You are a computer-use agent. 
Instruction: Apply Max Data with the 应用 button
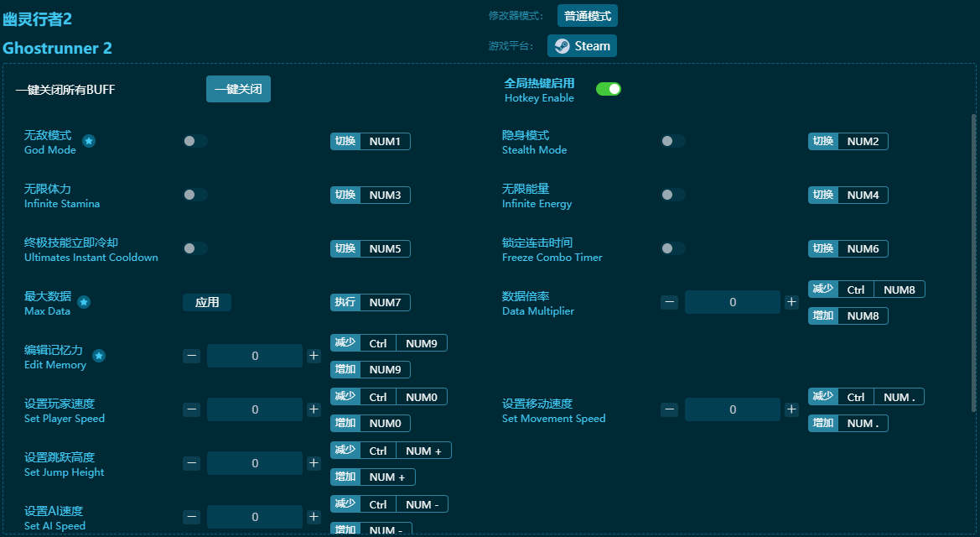click(207, 302)
